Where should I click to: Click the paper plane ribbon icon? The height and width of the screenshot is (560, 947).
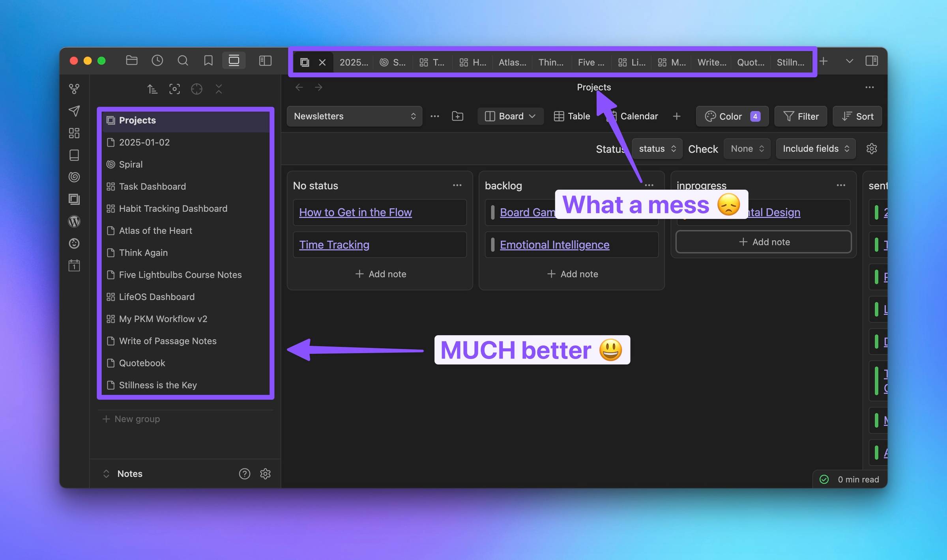[74, 111]
